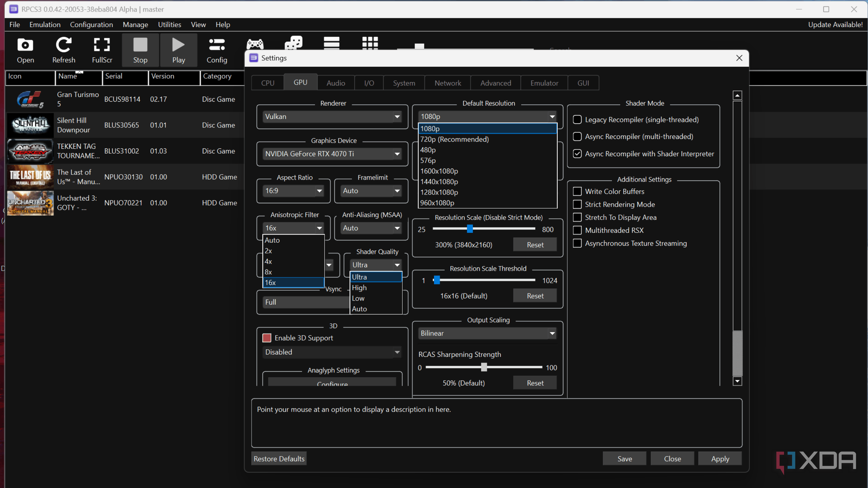Click the grid view mode icon
This screenshot has height=488, width=868.
tap(370, 43)
